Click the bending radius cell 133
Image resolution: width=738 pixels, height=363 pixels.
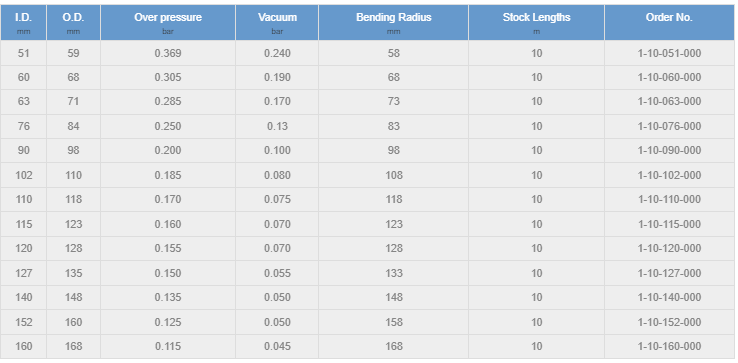click(393, 273)
